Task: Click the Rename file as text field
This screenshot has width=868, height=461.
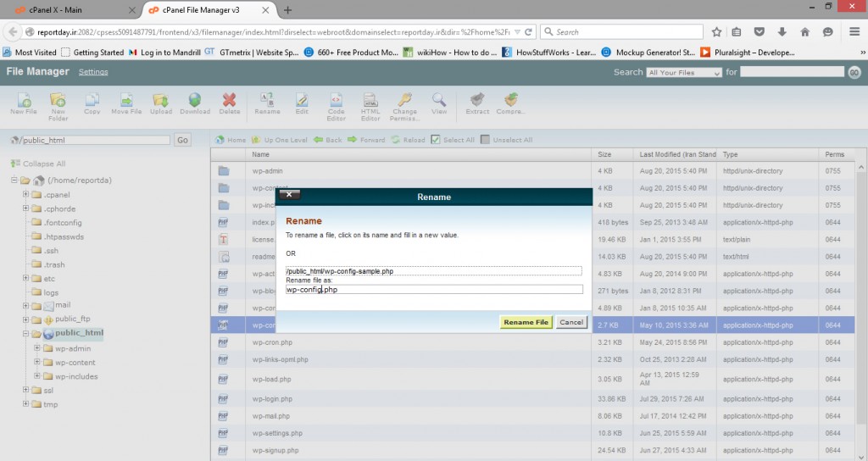Action: coord(434,290)
